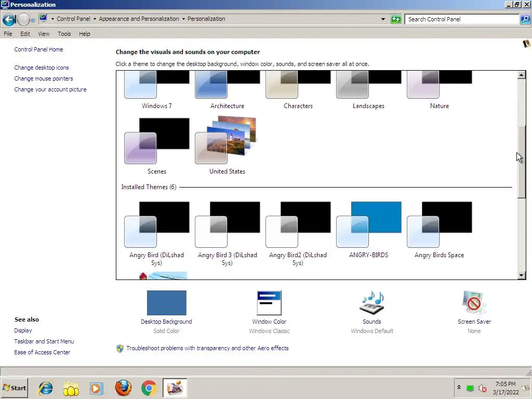Apply Angry Bird 3 (DiLshad Sys) theme
The width and height of the screenshot is (532, 399).
(228, 234)
